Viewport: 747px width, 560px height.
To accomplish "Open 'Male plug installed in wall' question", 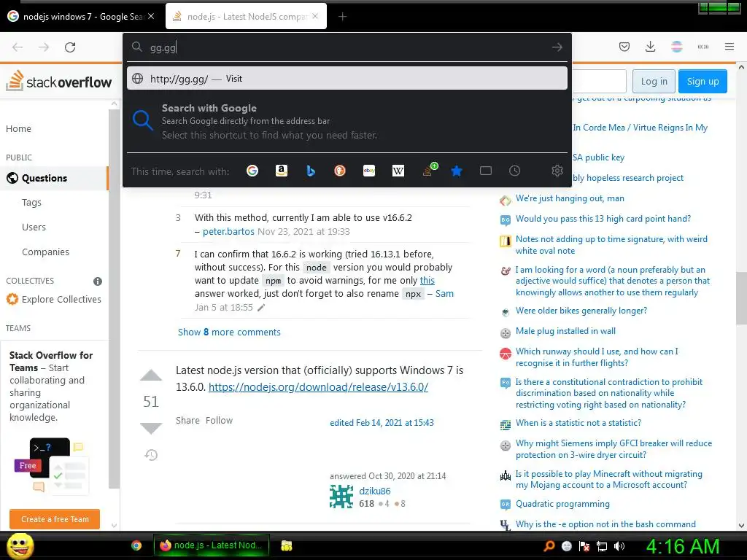I will point(565,331).
